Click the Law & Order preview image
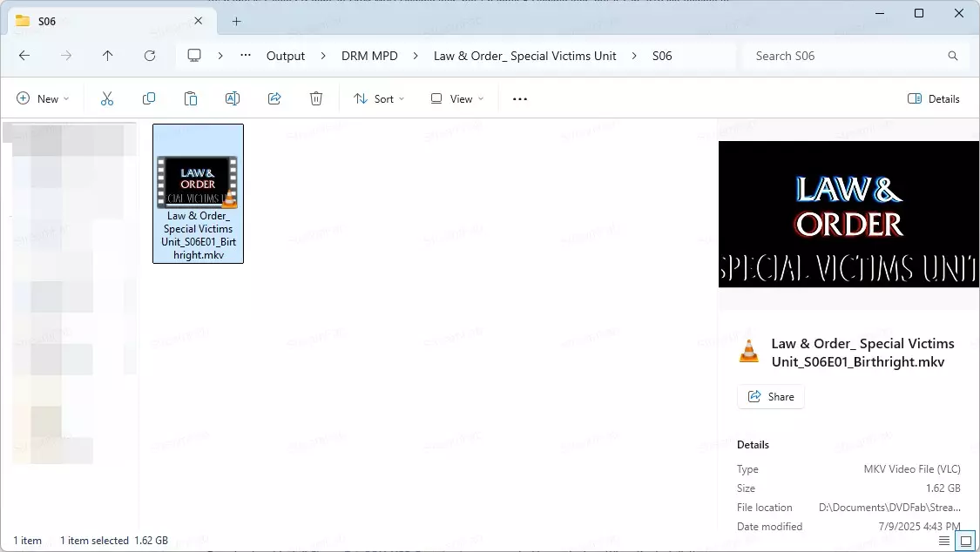 point(848,214)
